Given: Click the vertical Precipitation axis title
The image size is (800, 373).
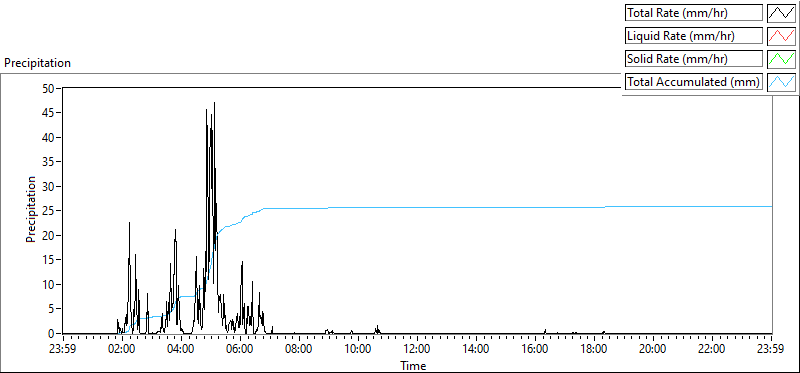Looking at the screenshot, I should [x=31, y=209].
